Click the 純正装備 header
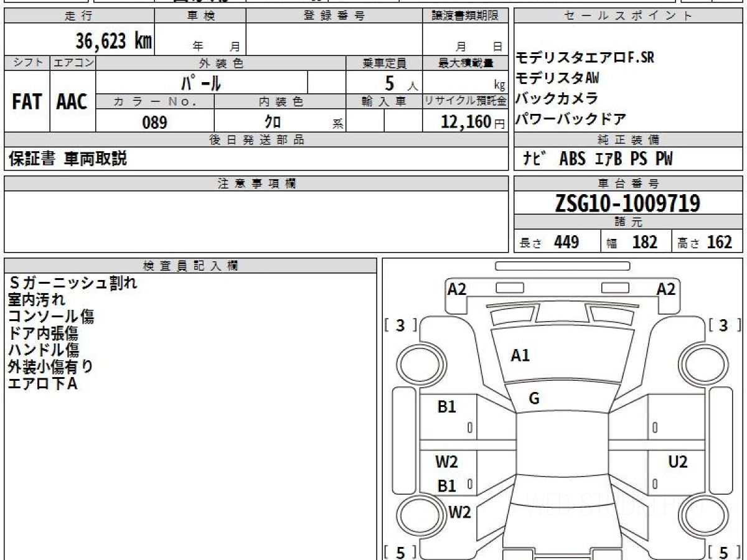The height and width of the screenshot is (560, 747). pos(628,140)
